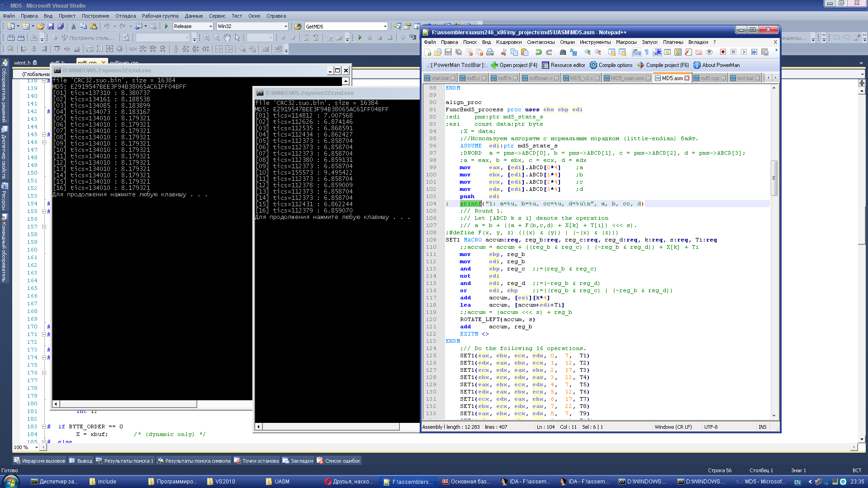Viewport: 868px width, 488px height.
Task: Toggle INS insert mode in Notepad++ status bar
Action: pos(762,427)
